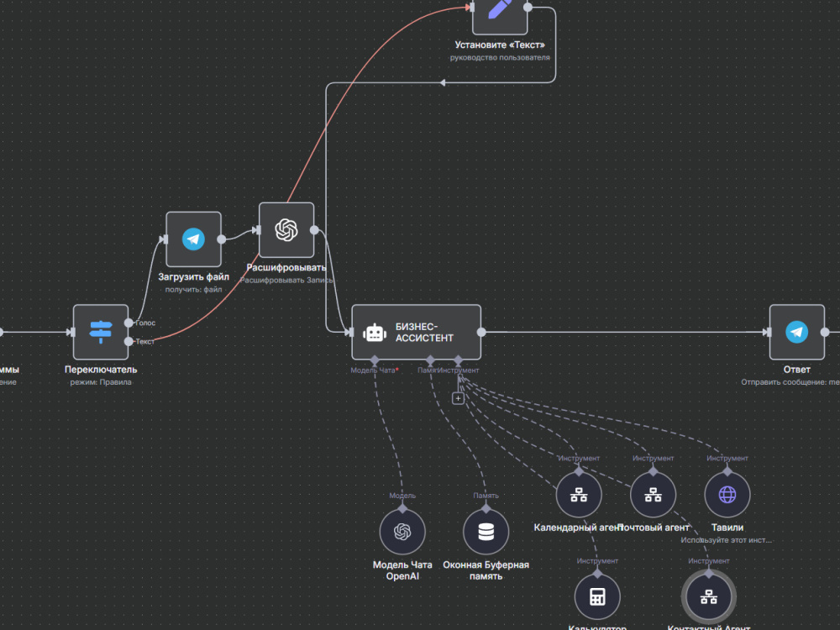Select the Модель Чата OpenAI node

click(402, 532)
